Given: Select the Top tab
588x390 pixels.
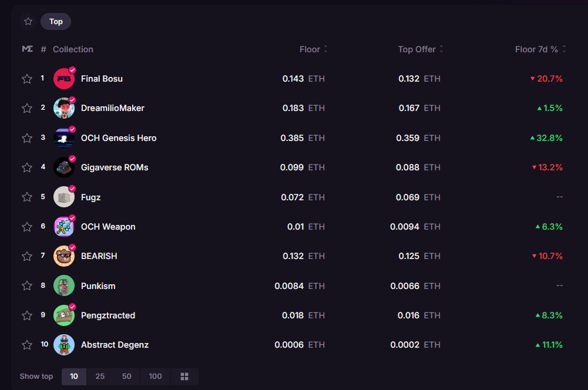Looking at the screenshot, I should coord(55,21).
